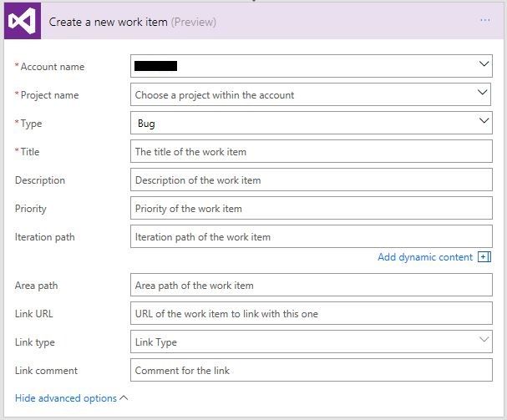The image size is (507, 420).
Task: Click the (Preview) text in header
Action: 193,22
